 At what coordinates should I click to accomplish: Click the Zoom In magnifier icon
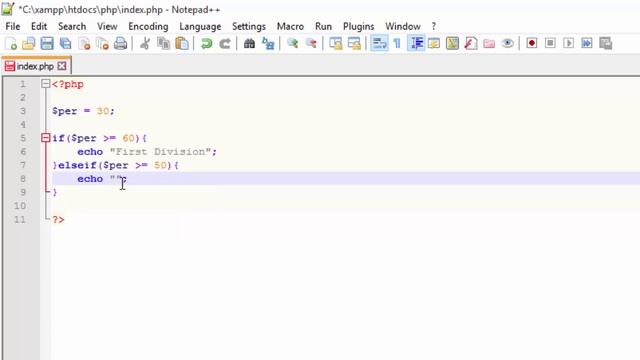(292, 43)
